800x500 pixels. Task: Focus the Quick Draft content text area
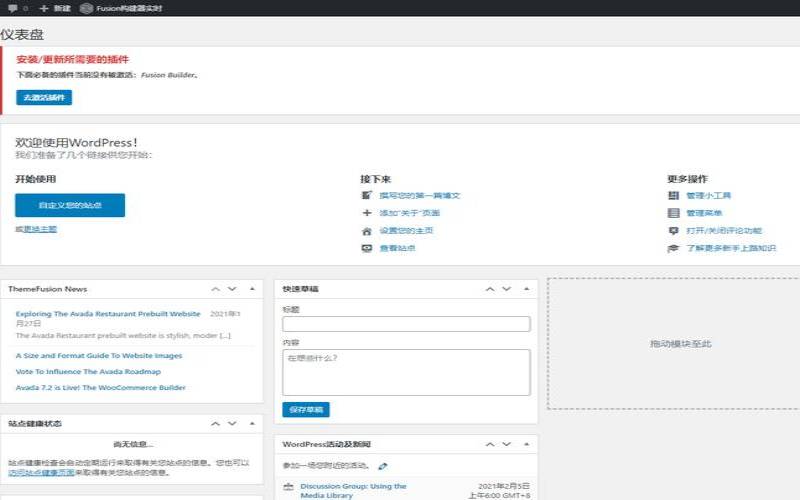click(x=406, y=372)
